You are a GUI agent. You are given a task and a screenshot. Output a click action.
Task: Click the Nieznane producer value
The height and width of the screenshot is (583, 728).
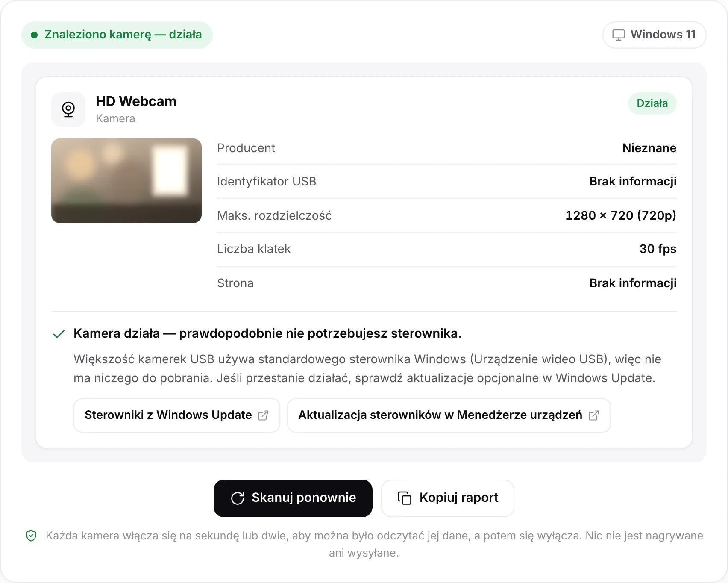tap(649, 148)
